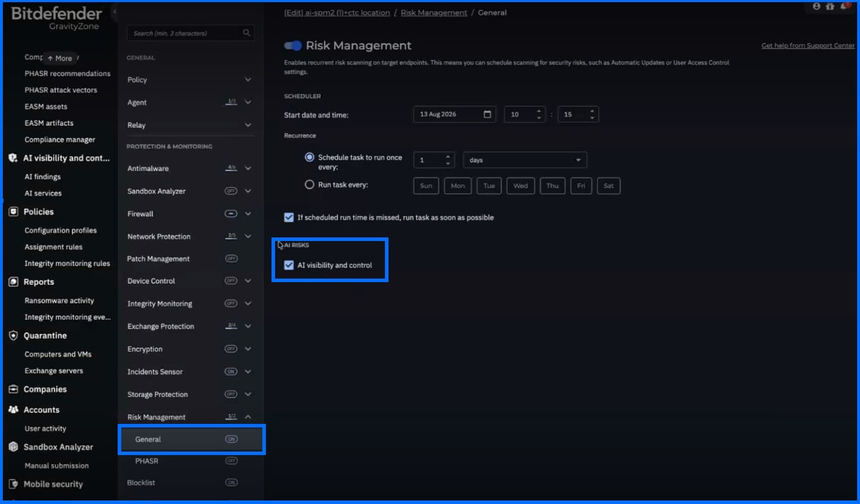Toggle the Wed day button
The image size is (860, 504).
(x=520, y=186)
